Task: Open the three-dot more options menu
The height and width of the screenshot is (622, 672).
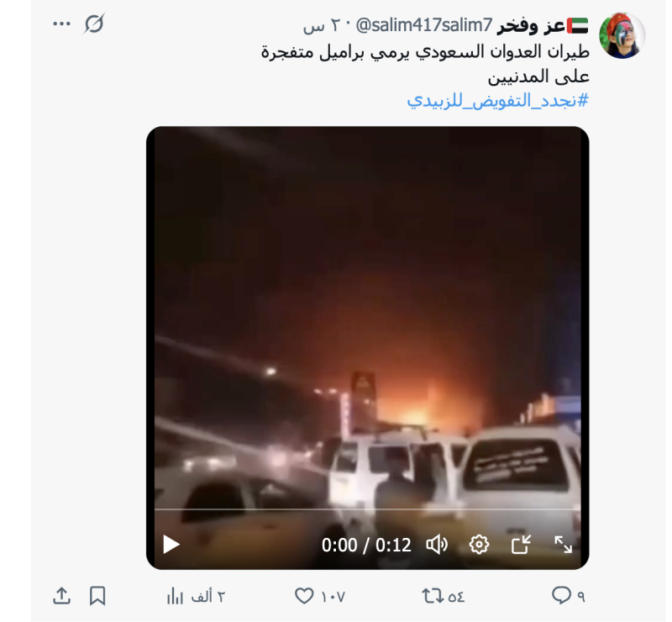Action: click(61, 24)
